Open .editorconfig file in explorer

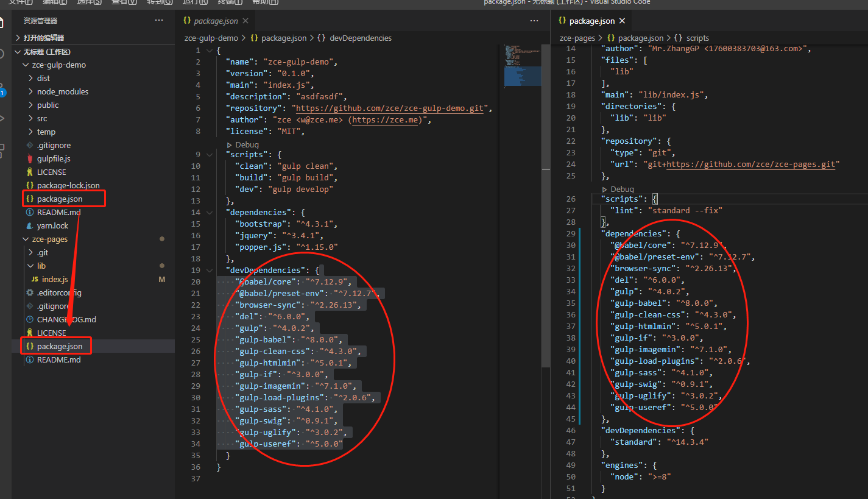(59, 292)
